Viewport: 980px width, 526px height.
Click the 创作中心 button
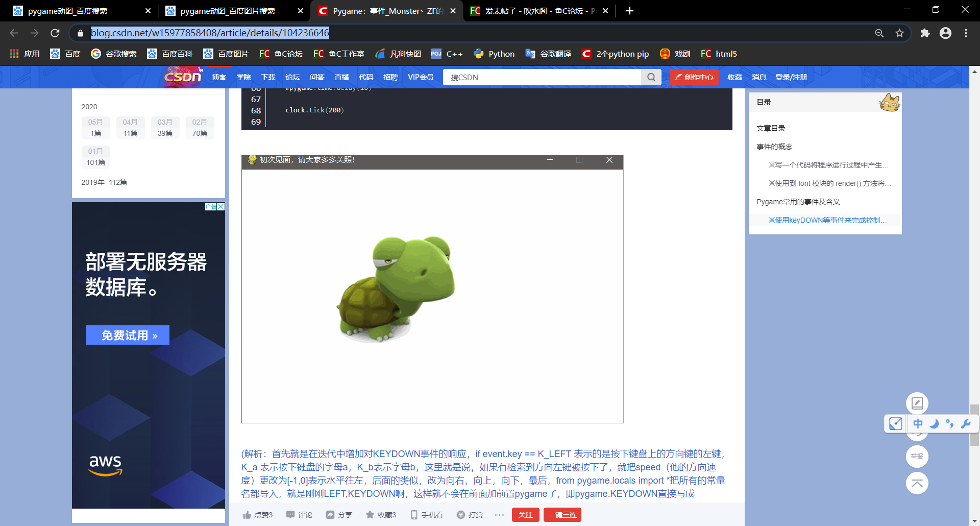coord(694,77)
